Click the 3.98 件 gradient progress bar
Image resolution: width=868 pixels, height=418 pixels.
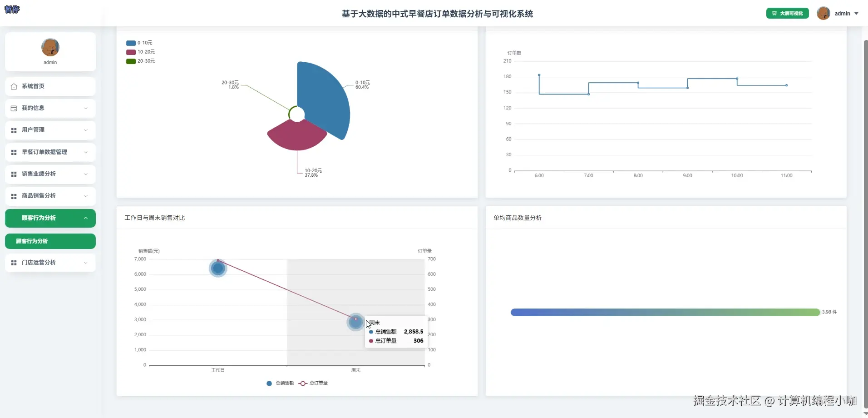click(x=665, y=312)
